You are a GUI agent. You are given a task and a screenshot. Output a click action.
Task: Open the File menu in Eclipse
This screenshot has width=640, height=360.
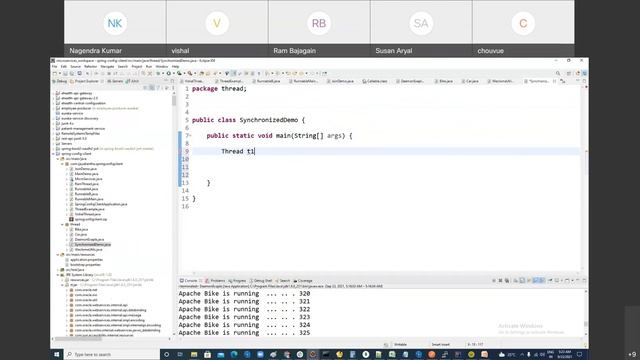click(54, 67)
